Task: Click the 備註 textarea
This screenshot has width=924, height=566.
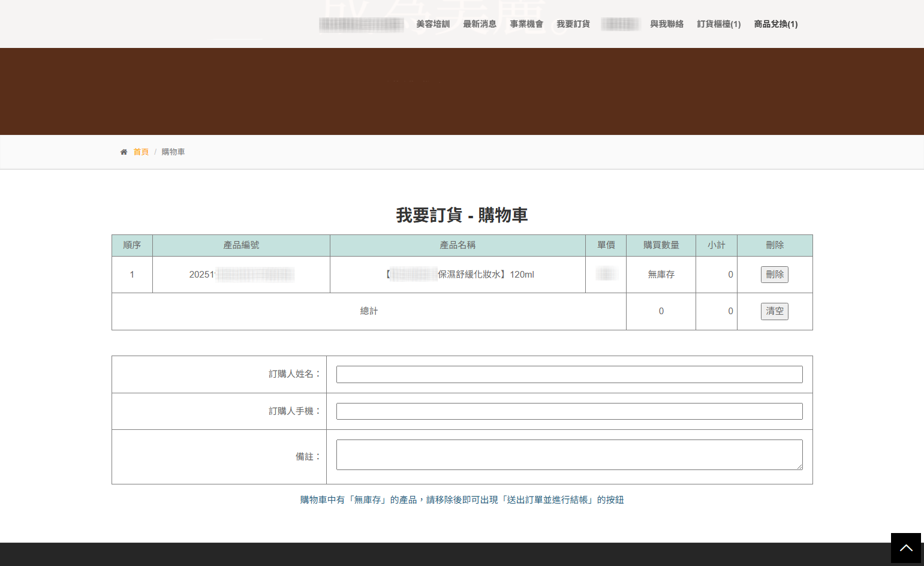Action: pyautogui.click(x=570, y=454)
